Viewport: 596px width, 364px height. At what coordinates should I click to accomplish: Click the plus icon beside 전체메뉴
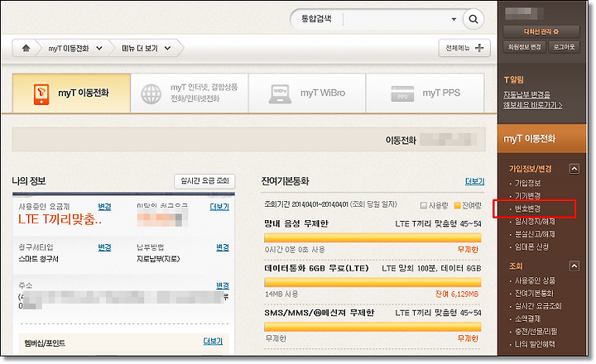pos(479,48)
